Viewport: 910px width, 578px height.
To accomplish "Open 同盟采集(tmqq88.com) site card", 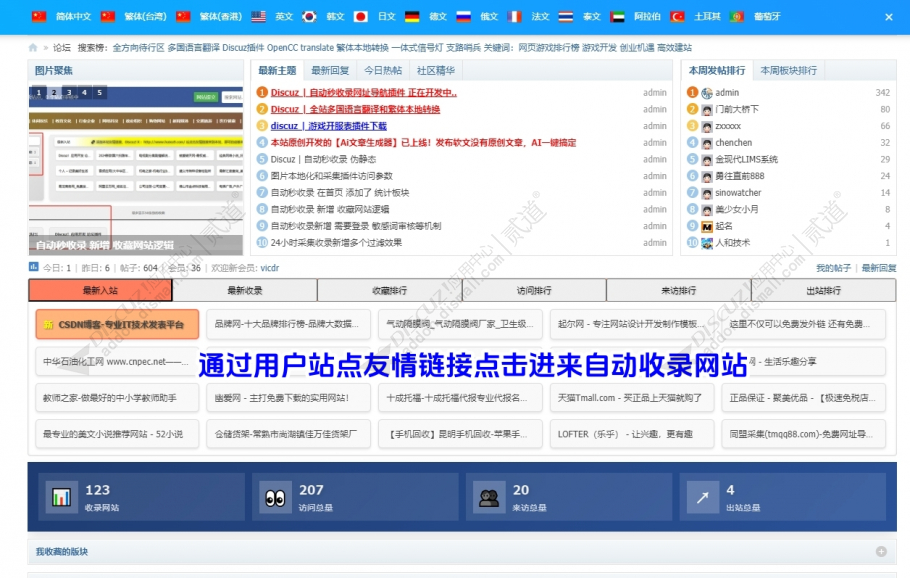I will coord(804,434).
